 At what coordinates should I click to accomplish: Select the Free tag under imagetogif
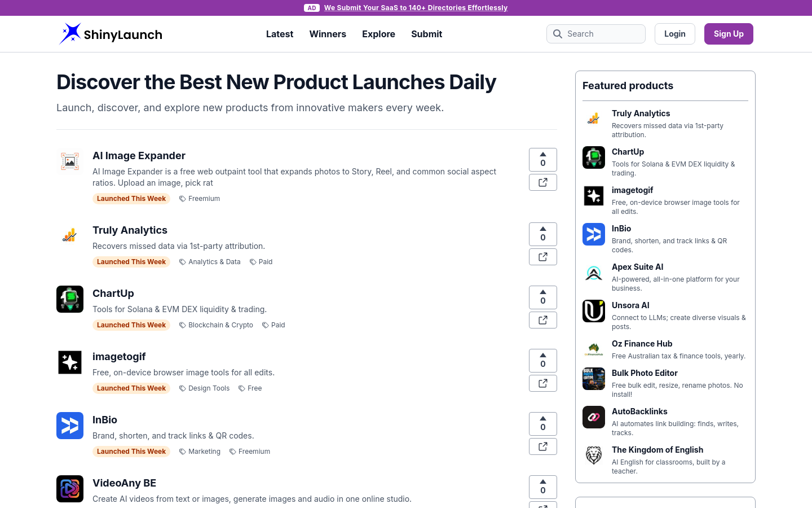tap(250, 388)
